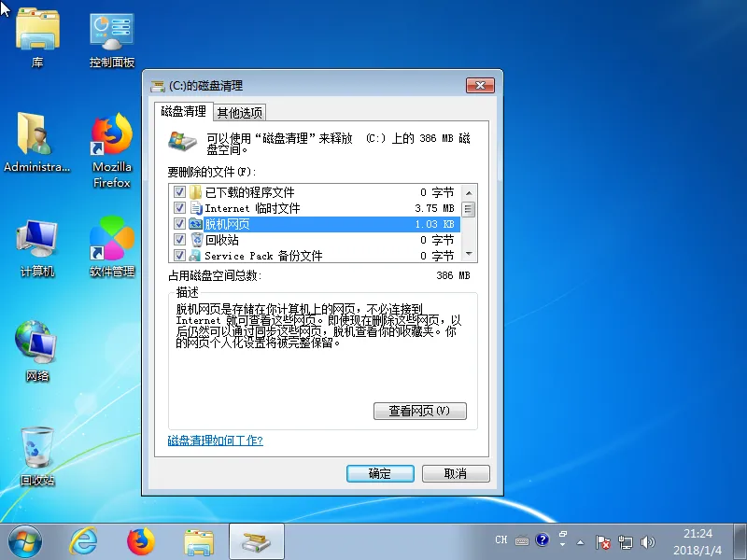The width and height of the screenshot is (747, 560).
Task: Open the 磁盘清理如何工作? link
Action: [216, 441]
